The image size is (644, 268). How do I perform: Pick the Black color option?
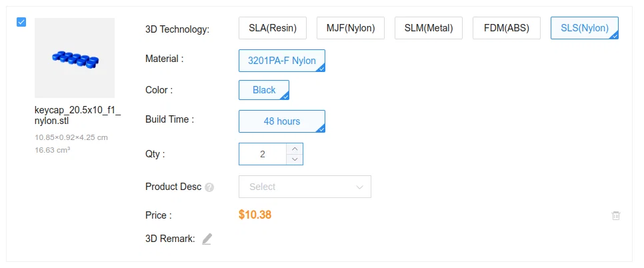point(263,90)
